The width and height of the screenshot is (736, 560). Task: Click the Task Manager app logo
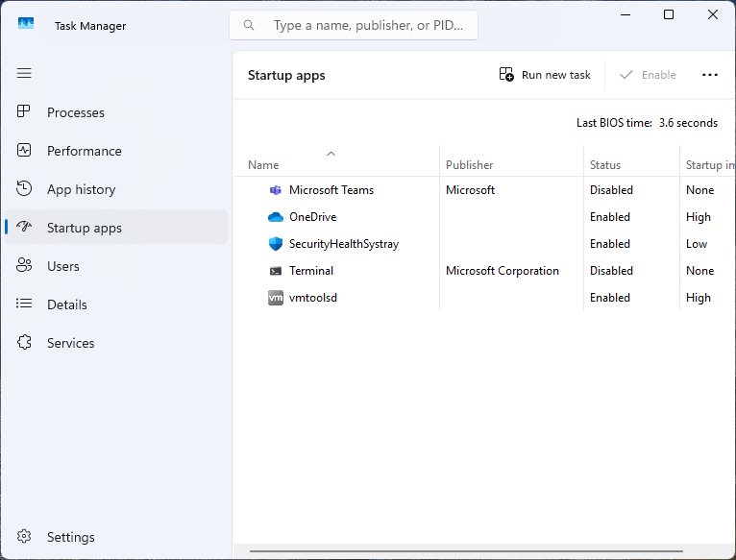click(x=26, y=23)
